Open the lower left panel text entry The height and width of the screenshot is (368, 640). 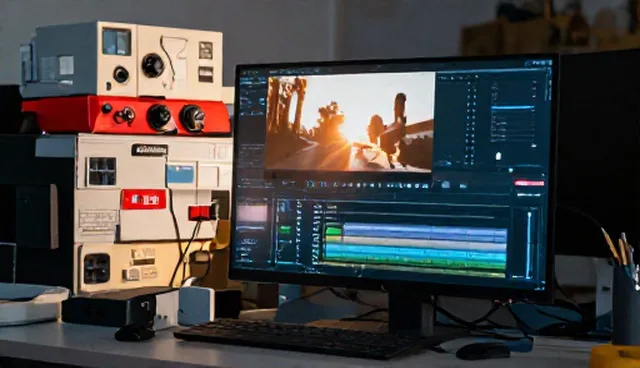[x=248, y=241]
